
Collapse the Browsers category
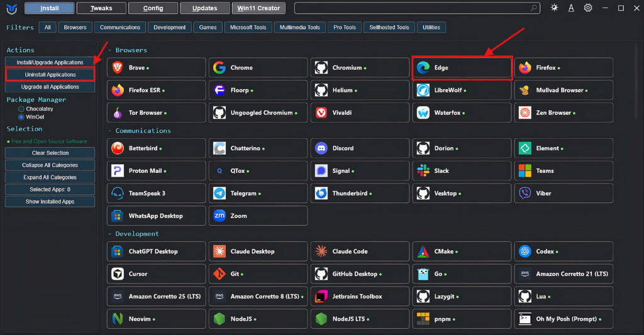point(128,50)
